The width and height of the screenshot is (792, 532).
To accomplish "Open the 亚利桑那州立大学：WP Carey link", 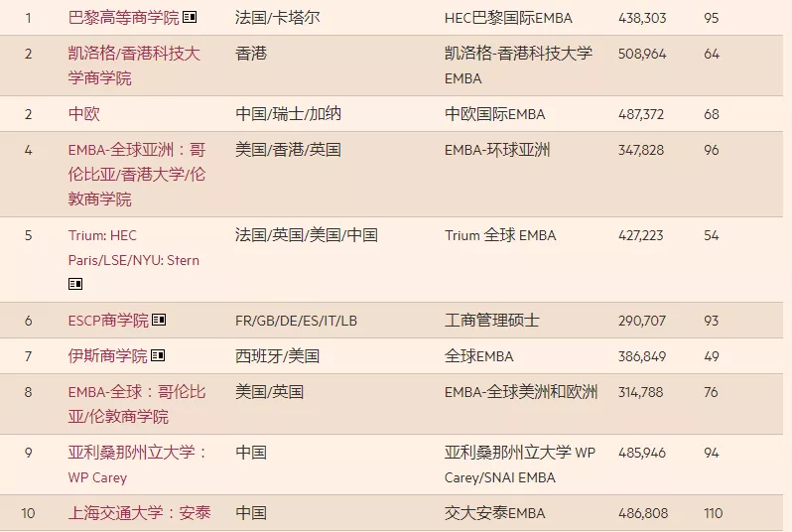I will point(136,465).
